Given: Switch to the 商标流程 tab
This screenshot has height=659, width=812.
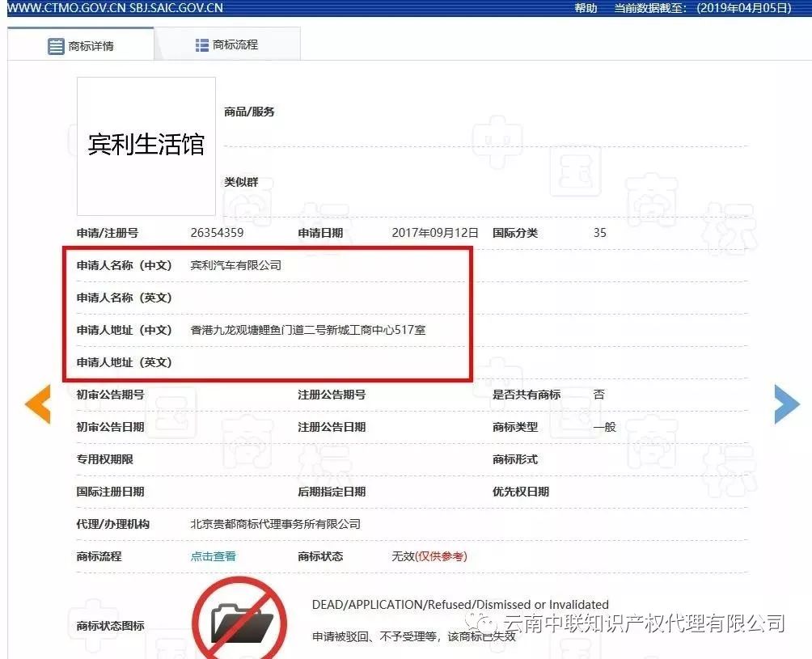Looking at the screenshot, I should coord(227,44).
